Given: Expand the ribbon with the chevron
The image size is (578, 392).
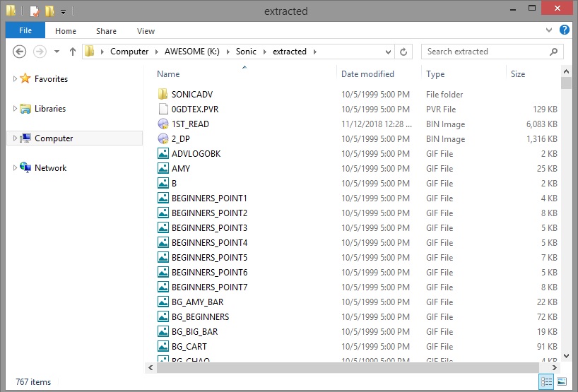Looking at the screenshot, I should 549,30.
